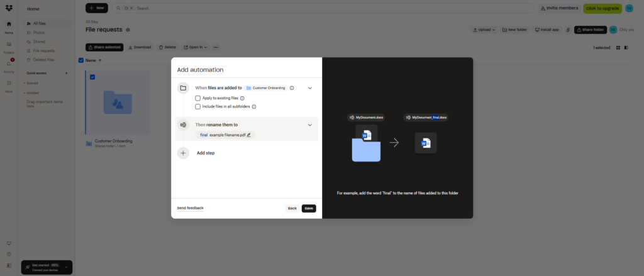The height and width of the screenshot is (276, 644).
Task: Click the Dropbox logo in the sidebar
Action: [x=9, y=8]
